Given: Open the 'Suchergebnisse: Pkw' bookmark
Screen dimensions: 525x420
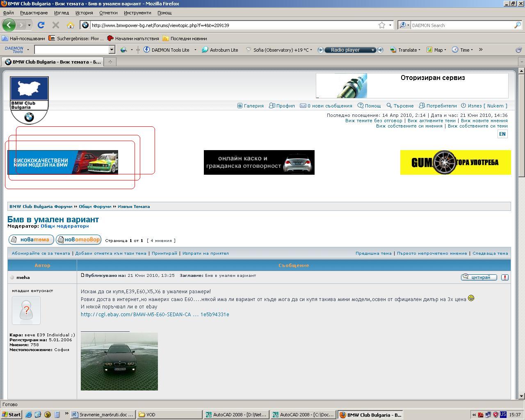Looking at the screenshot, I should click(76, 39).
